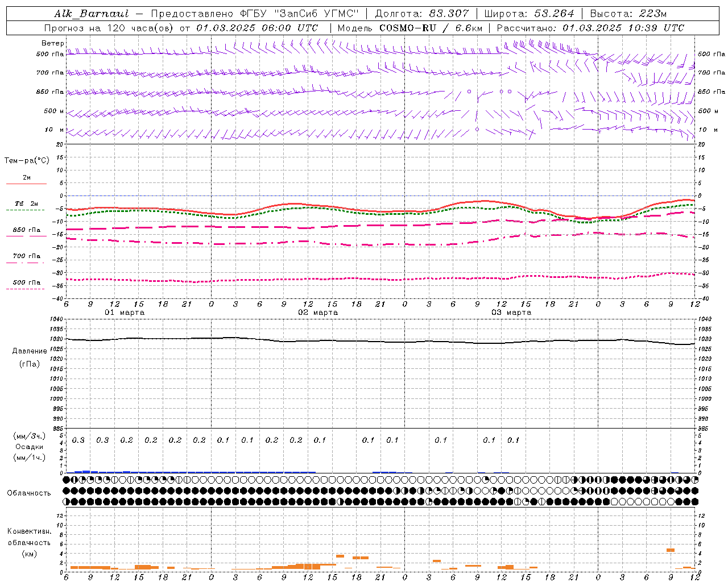
Task: Click the 'Тем-ра(°C)' temperature panel label
Action: 27,161
